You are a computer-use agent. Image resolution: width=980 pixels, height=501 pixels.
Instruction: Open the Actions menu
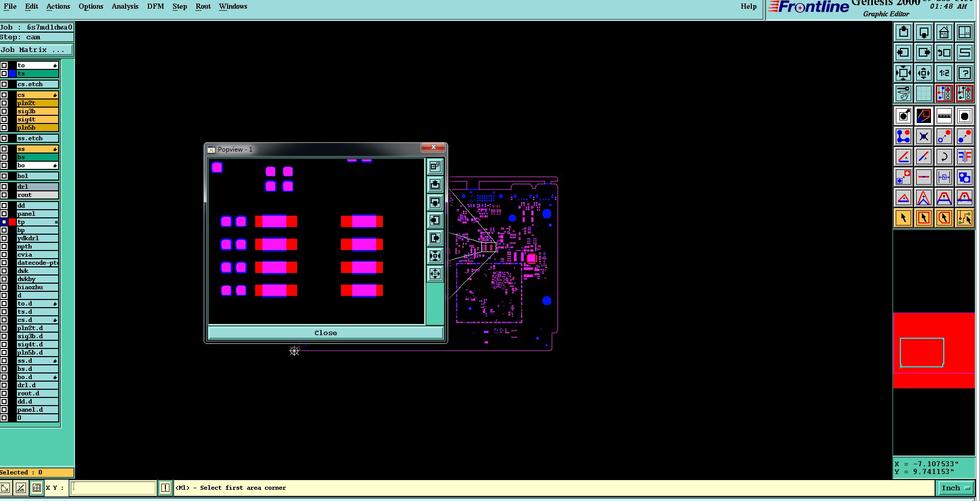point(58,6)
